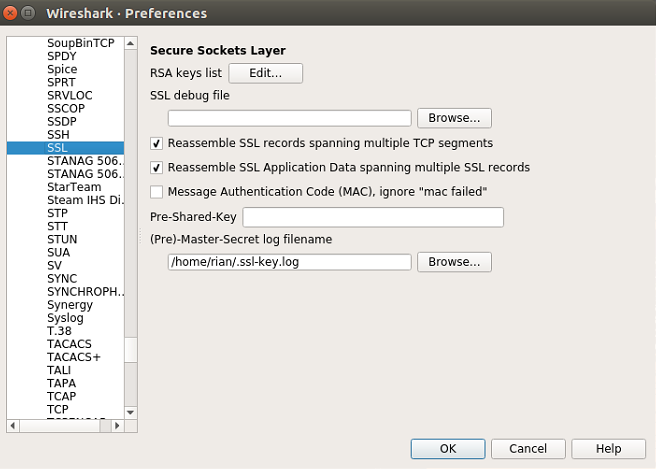656x469 pixels.
Task: Open the RSA keys list Edit dialog
Action: click(x=265, y=73)
